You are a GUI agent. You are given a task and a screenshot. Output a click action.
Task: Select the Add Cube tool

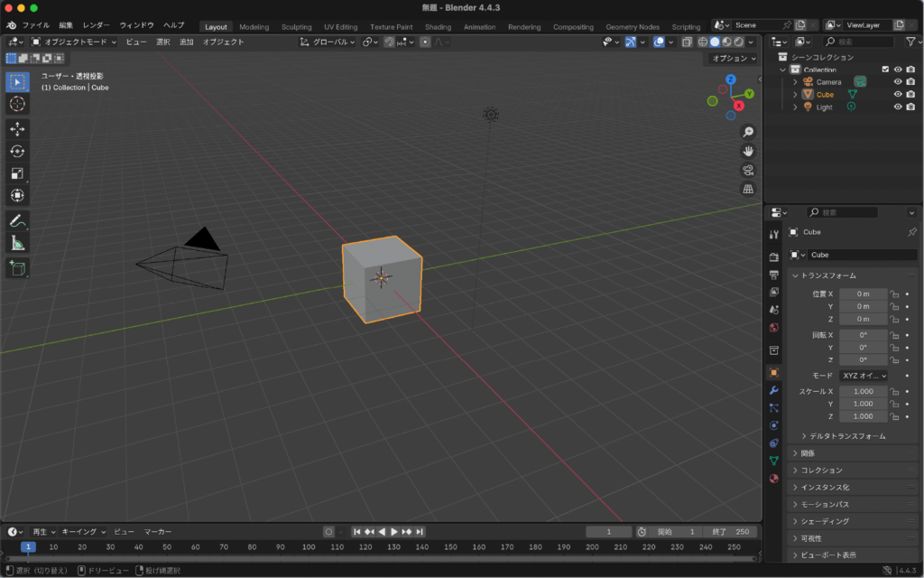(x=17, y=268)
